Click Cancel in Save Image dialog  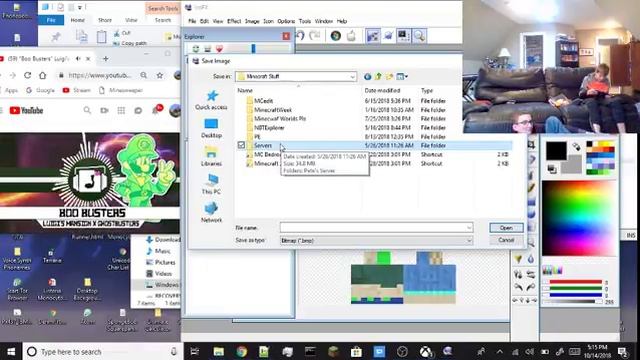(506, 240)
